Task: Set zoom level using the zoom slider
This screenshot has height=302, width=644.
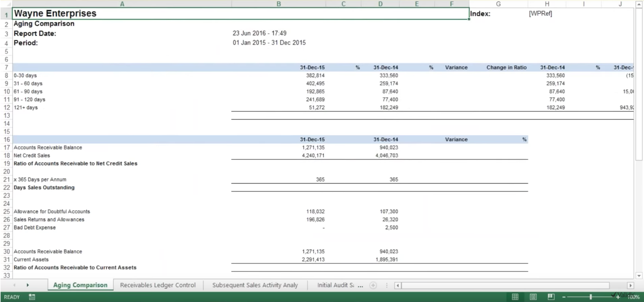Action: click(591, 297)
